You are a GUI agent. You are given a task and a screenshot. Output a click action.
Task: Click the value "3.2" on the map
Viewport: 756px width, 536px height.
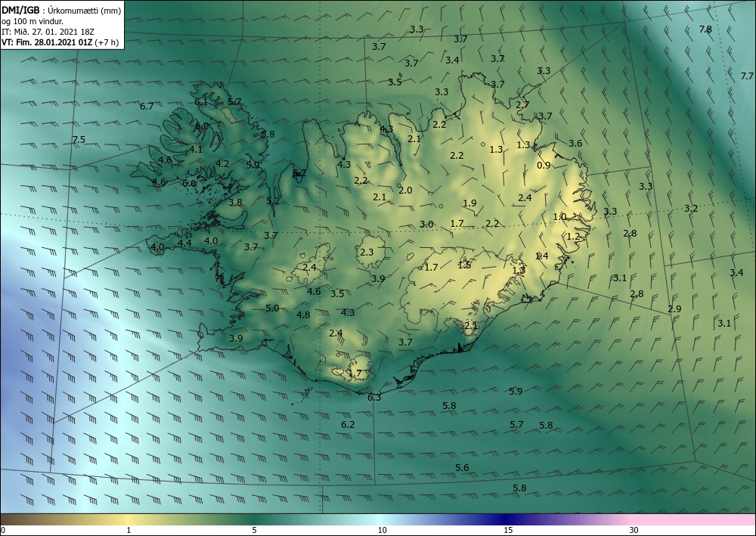[x=691, y=208]
